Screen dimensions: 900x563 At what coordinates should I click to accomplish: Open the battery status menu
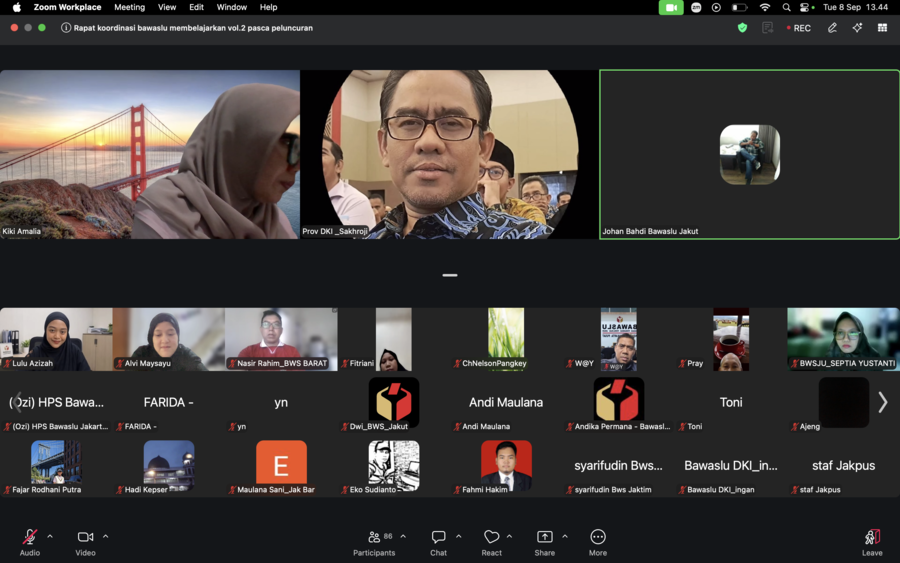739,7
